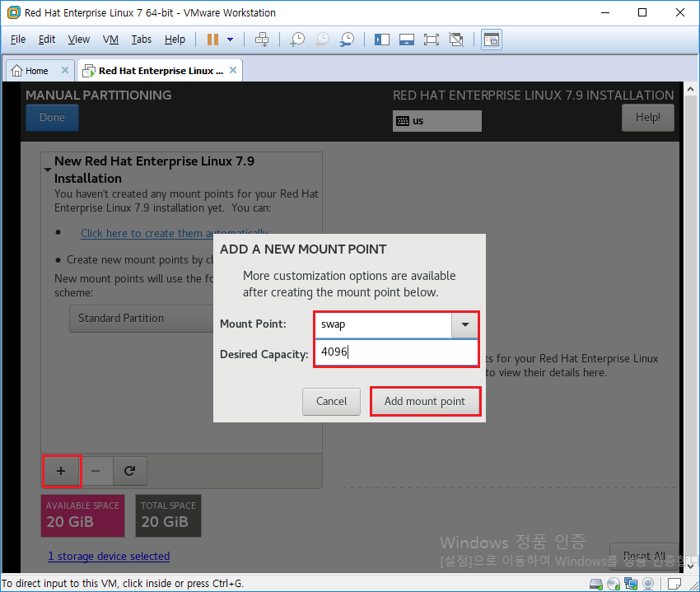Screen dimensions: 700x592
Task: Open the VM menu
Action: (110, 40)
